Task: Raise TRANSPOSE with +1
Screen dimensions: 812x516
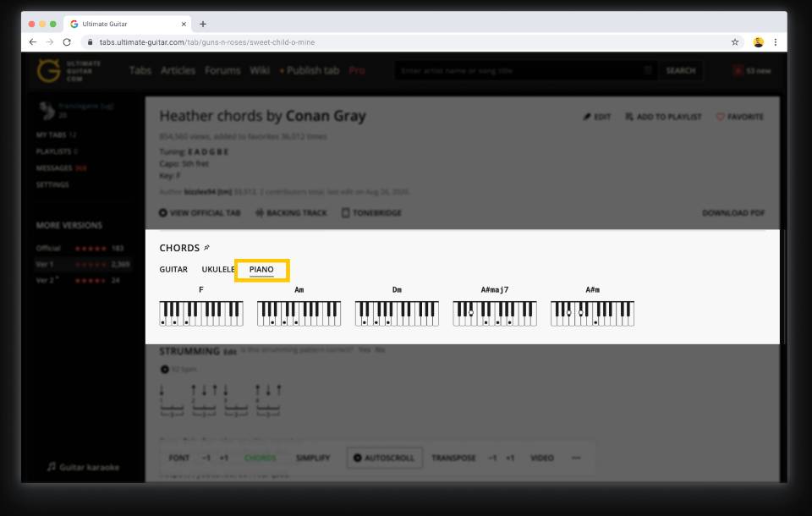Action: (510, 458)
